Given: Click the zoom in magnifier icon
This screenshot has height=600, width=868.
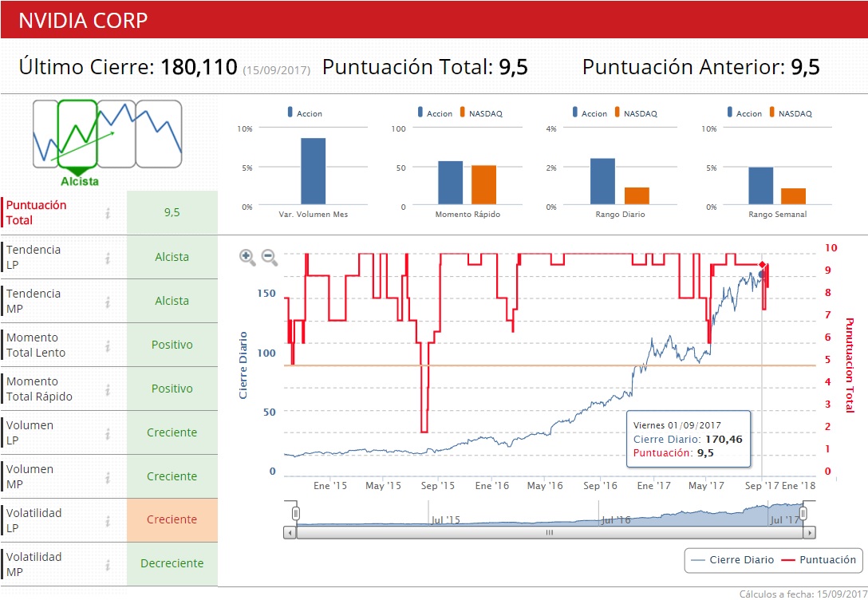Looking at the screenshot, I should 247,258.
